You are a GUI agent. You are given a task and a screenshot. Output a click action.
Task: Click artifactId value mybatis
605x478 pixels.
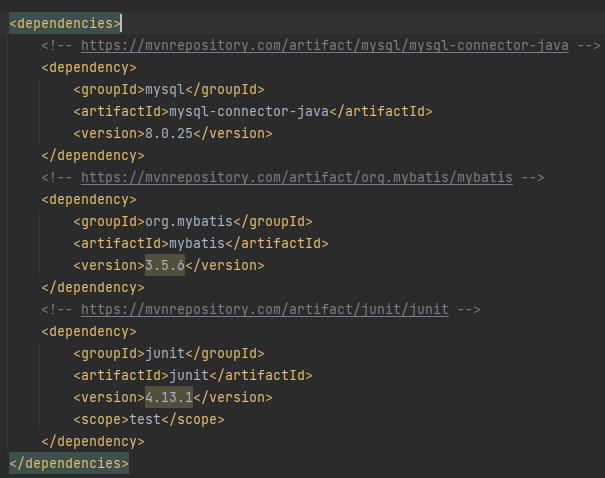click(x=197, y=243)
